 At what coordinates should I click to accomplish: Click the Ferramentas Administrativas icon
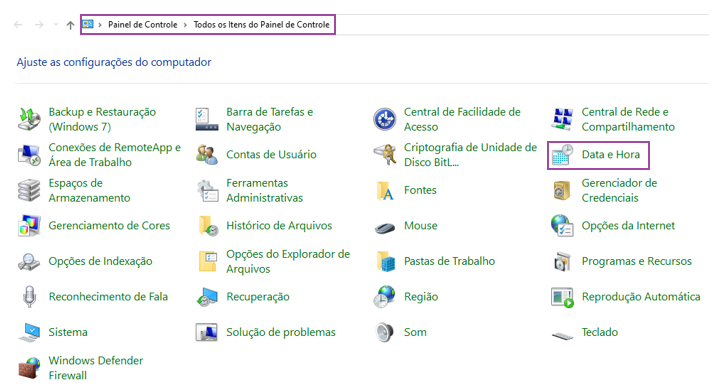click(207, 190)
